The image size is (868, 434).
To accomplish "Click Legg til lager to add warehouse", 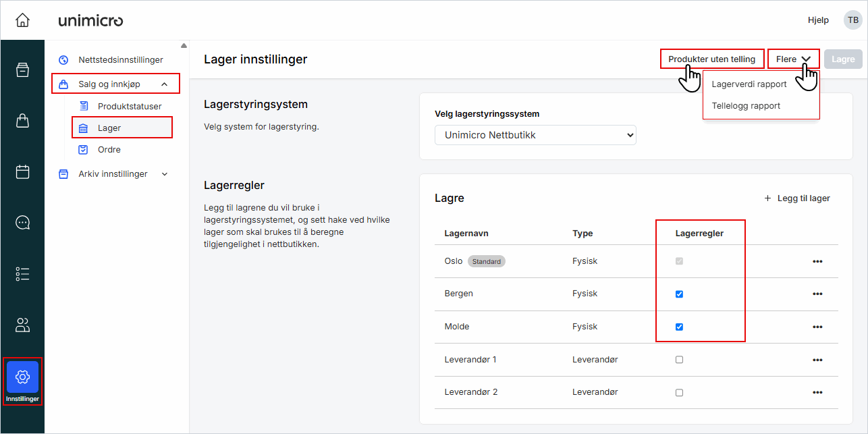I will (x=797, y=198).
